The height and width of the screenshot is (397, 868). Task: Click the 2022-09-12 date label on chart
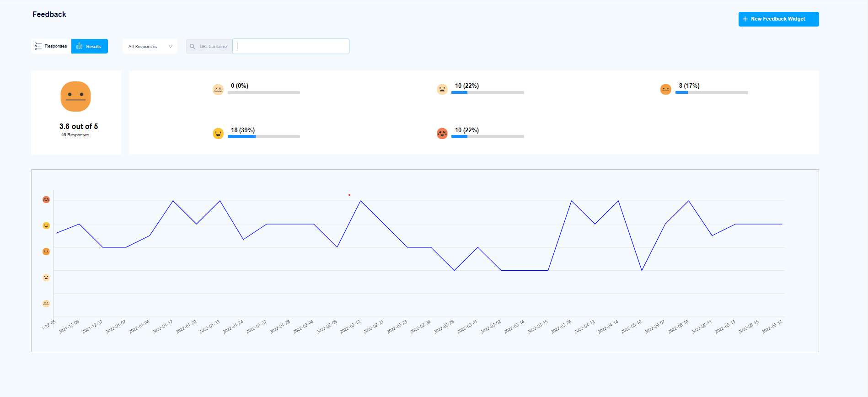(772, 327)
